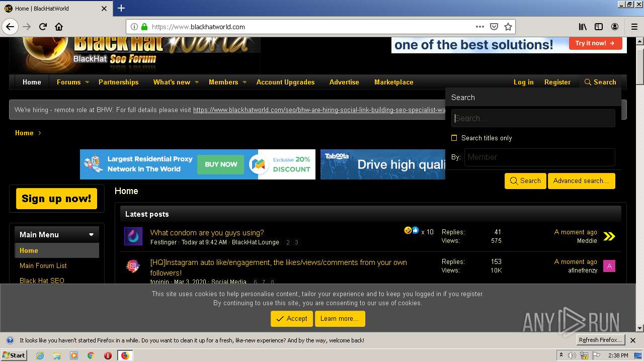The width and height of the screenshot is (644, 362).
Task: Click the volume icon in system tray
Action: pos(573,355)
